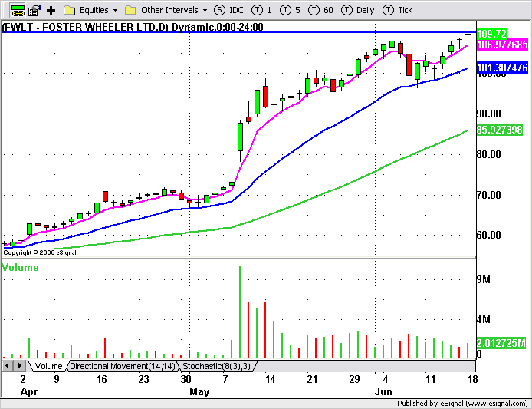The height and width of the screenshot is (409, 532).
Task: Select the Daily interval button
Action: pos(358,10)
